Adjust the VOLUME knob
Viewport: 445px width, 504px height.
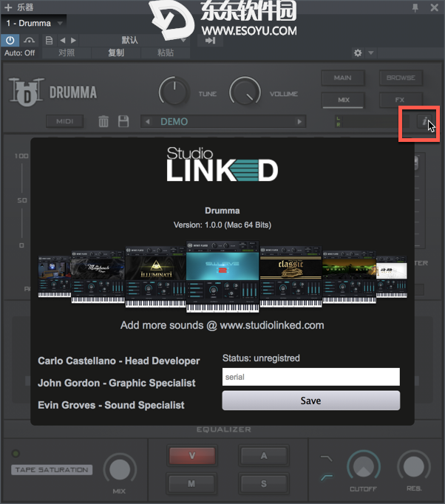[245, 92]
